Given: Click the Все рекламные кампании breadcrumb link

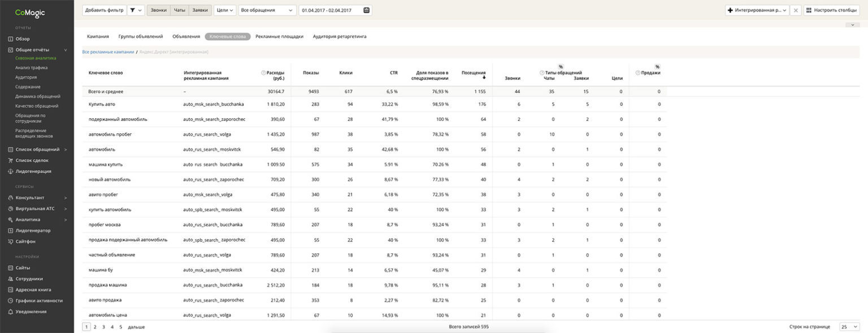Looking at the screenshot, I should (x=108, y=52).
